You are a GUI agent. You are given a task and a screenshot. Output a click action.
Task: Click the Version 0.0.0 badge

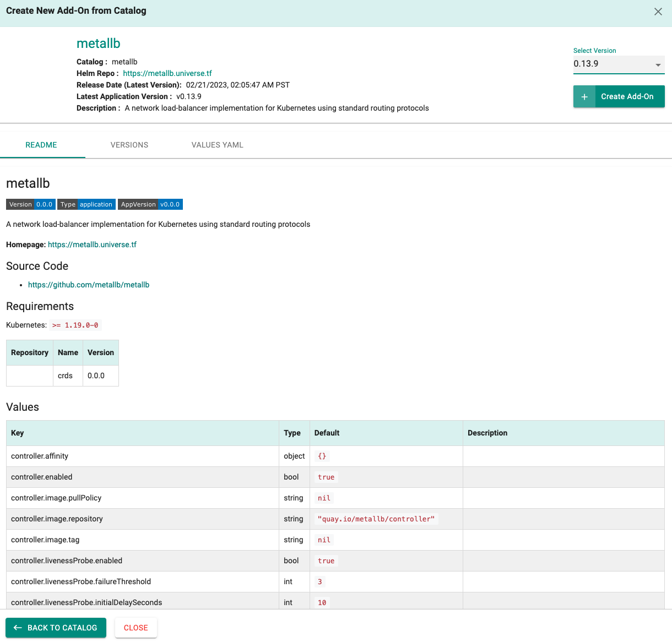point(31,204)
